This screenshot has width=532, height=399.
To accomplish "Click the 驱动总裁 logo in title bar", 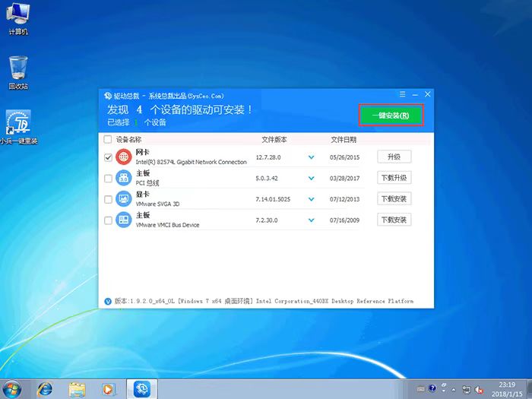I will tap(108, 96).
